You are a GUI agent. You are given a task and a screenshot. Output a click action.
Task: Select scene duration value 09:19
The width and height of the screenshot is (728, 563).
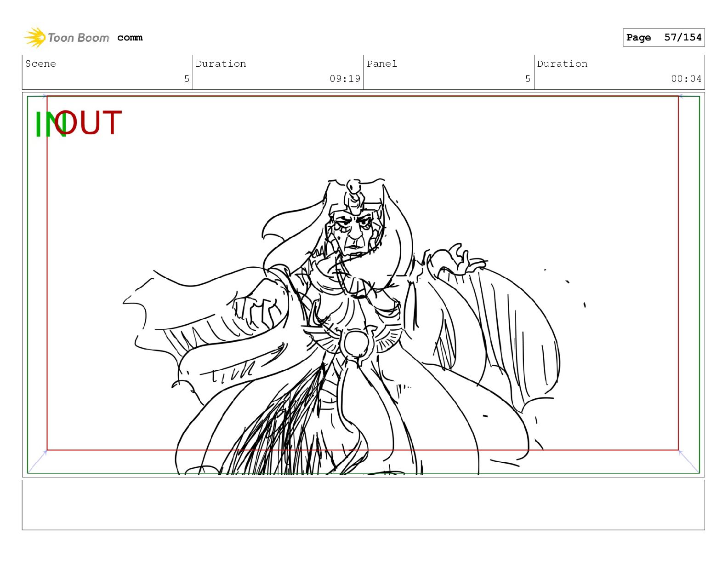[345, 79]
